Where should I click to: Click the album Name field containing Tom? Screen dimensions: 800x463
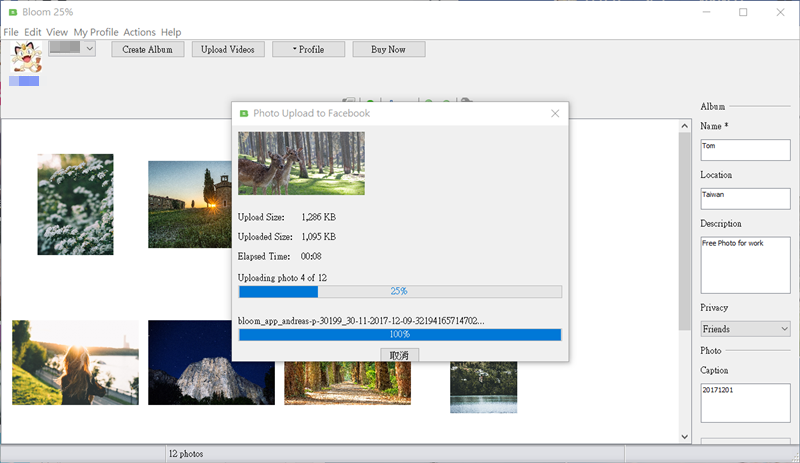[x=745, y=150]
